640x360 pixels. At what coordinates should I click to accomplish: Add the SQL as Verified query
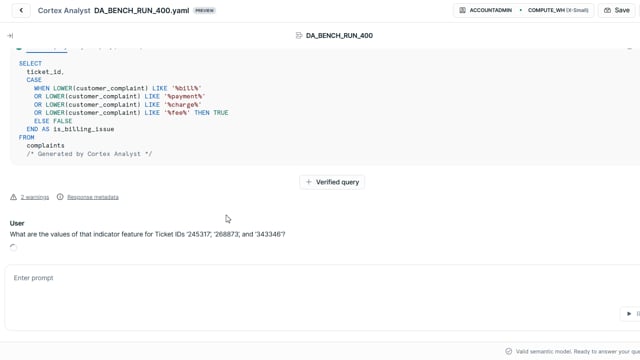pos(332,182)
